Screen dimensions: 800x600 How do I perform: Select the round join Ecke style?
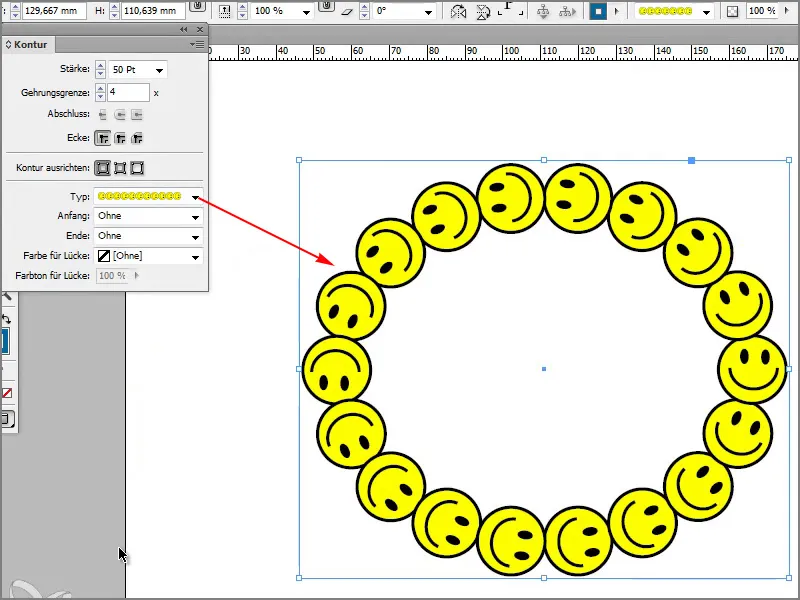(121, 137)
